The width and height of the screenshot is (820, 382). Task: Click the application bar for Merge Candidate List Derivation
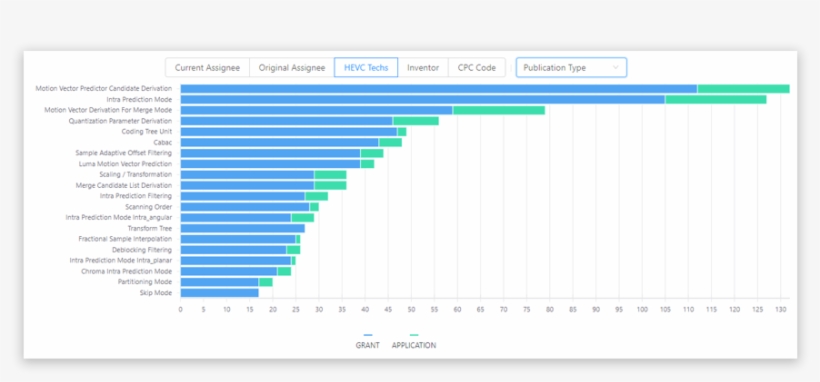tap(330, 185)
